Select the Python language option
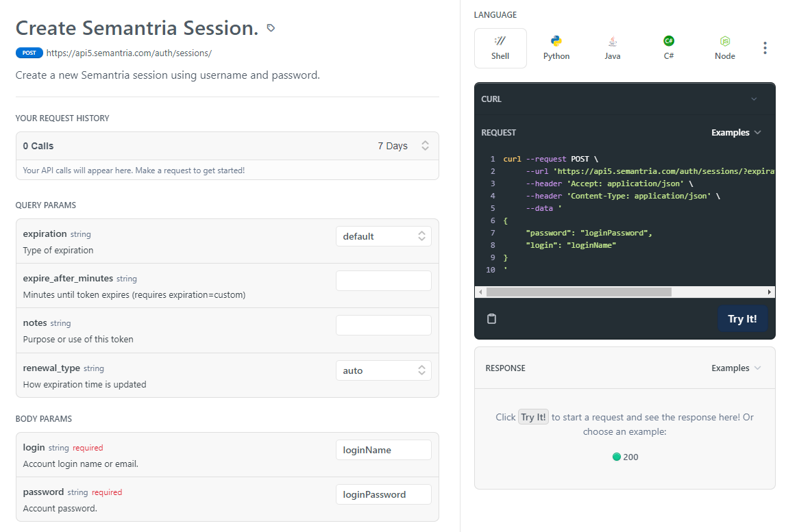Screen dimensions: 786x532 click(x=556, y=48)
